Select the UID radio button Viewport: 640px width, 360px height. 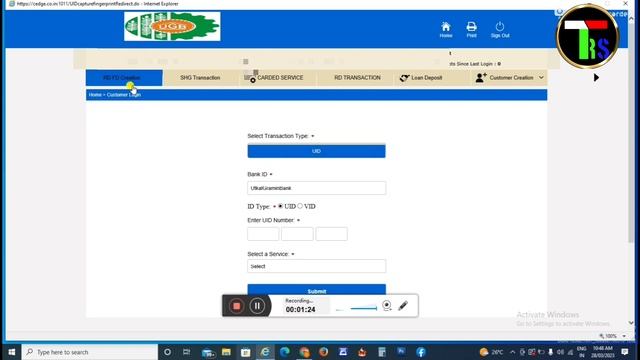point(280,206)
